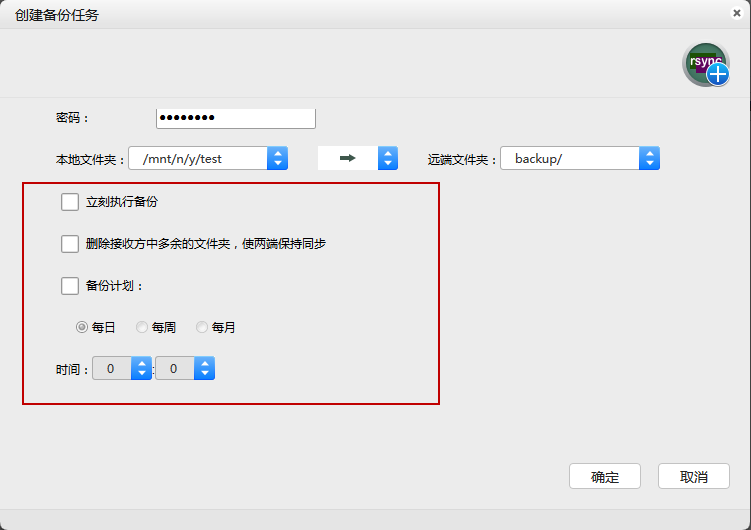Select the 每周 radio button
This screenshot has width=751, height=530.
[142, 327]
